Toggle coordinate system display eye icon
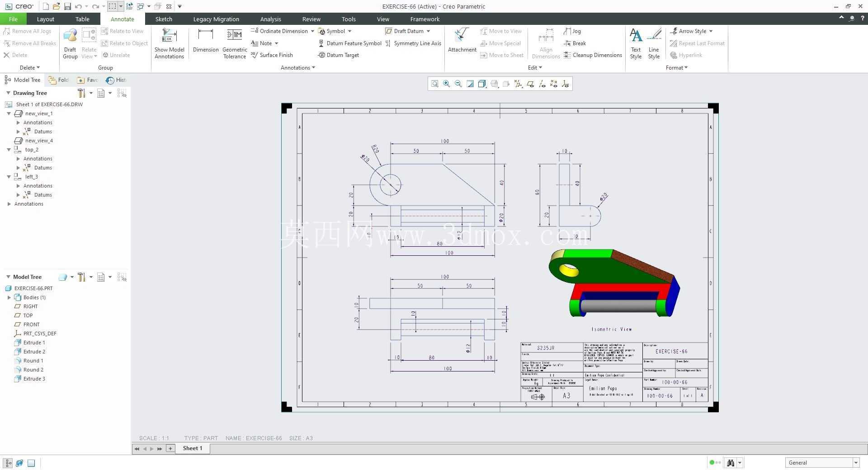This screenshot has width=868, height=470. point(566,84)
